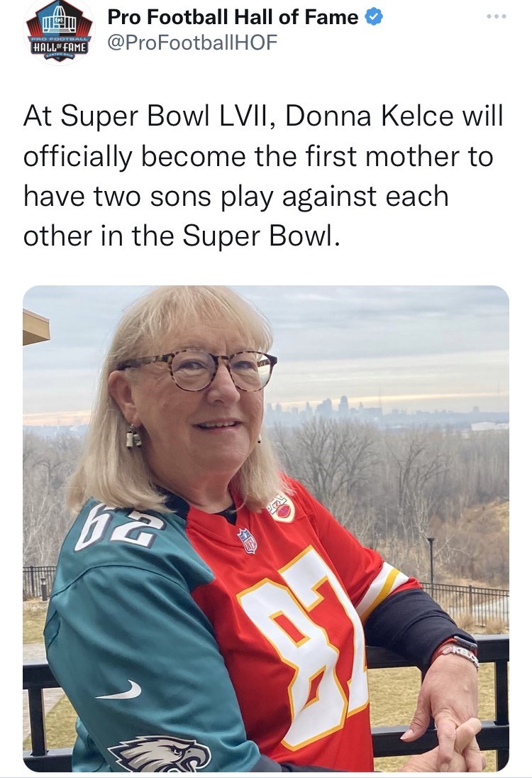Click the NFL shield on the jersey collar
532x778 pixels.
click(248, 540)
